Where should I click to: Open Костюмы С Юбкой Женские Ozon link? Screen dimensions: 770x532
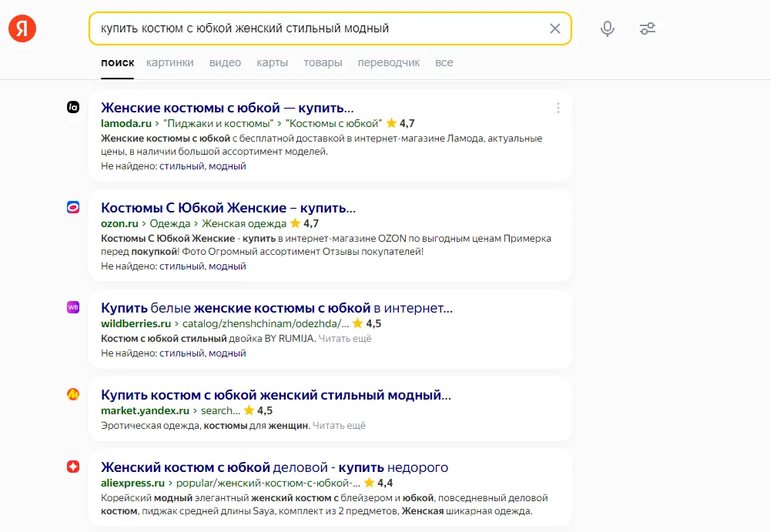(229, 208)
